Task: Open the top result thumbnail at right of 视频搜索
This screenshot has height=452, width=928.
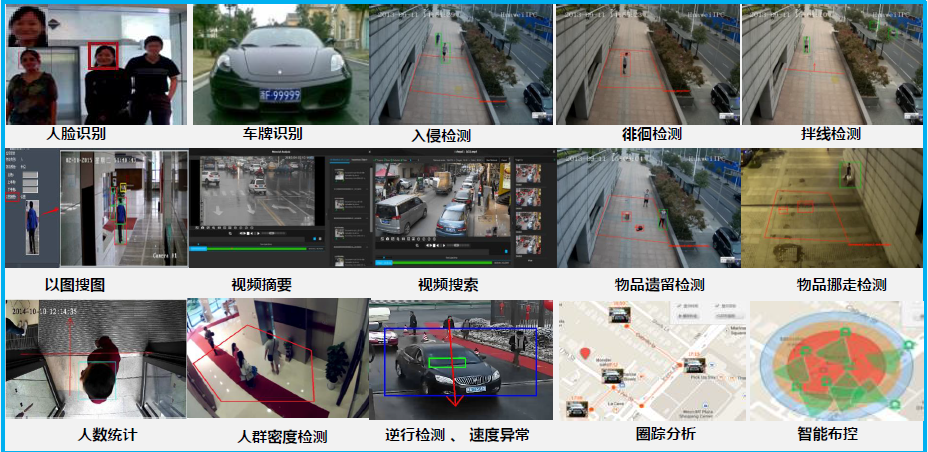Action: [x=527, y=172]
